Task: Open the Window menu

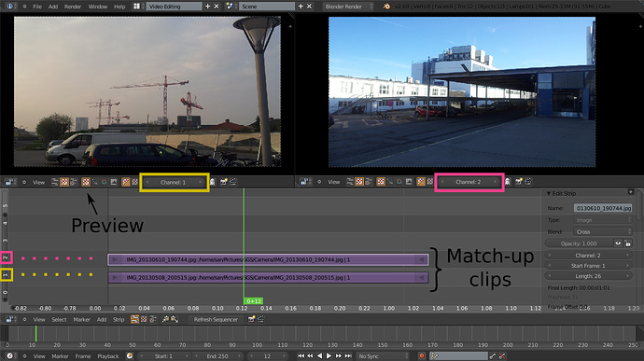Action: (98, 7)
